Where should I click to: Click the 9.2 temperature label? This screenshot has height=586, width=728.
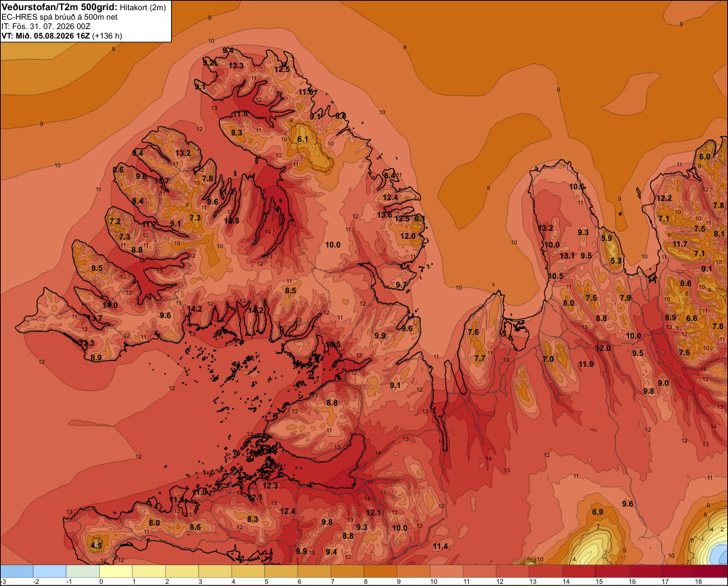[x=209, y=63]
